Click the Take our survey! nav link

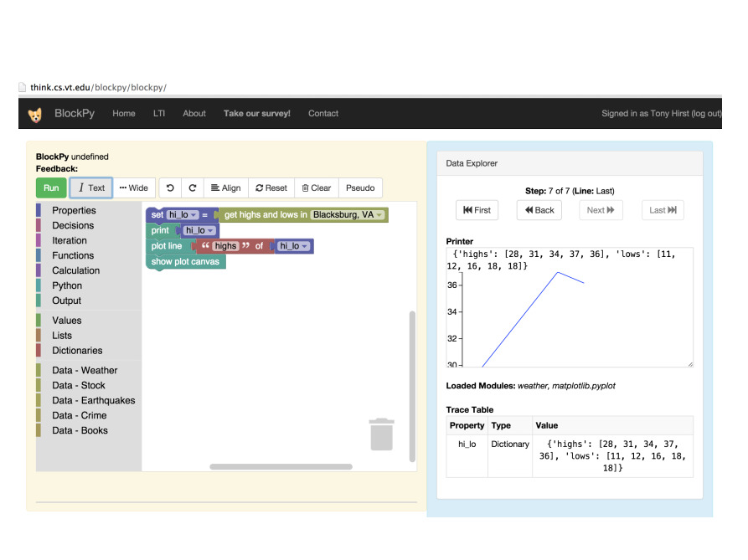[257, 114]
